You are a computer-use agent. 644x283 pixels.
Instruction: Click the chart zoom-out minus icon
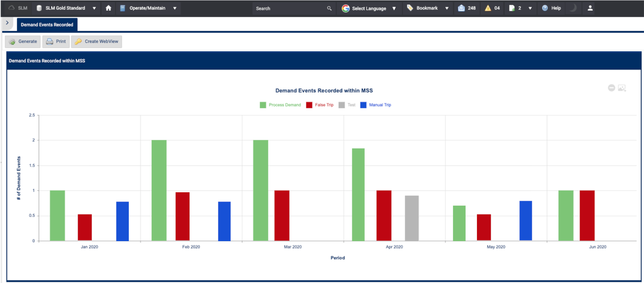611,87
